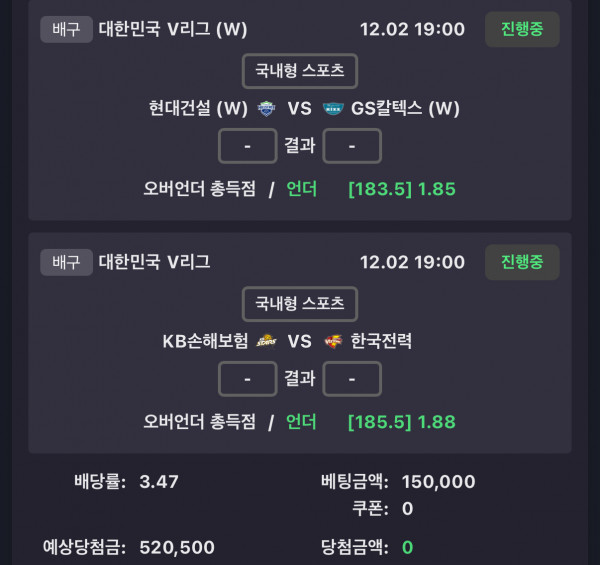
Task: Click the 진행중 status on the KB손해보험 match
Action: 522,262
